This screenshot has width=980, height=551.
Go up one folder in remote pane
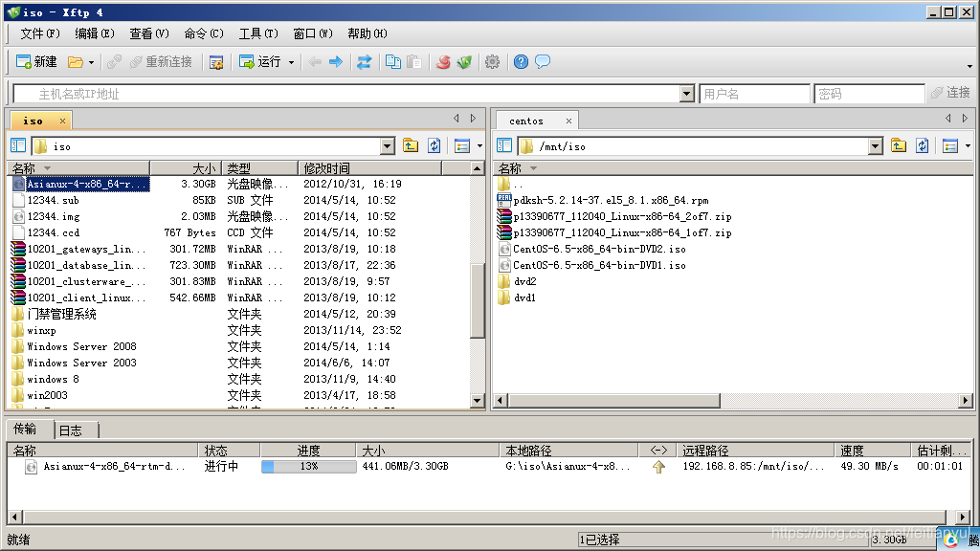899,146
